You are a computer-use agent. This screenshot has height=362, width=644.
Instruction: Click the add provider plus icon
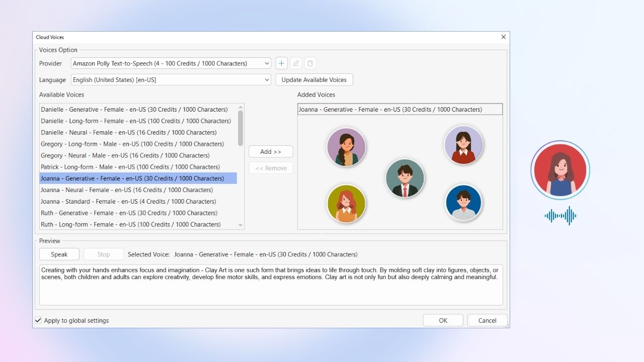(281, 63)
